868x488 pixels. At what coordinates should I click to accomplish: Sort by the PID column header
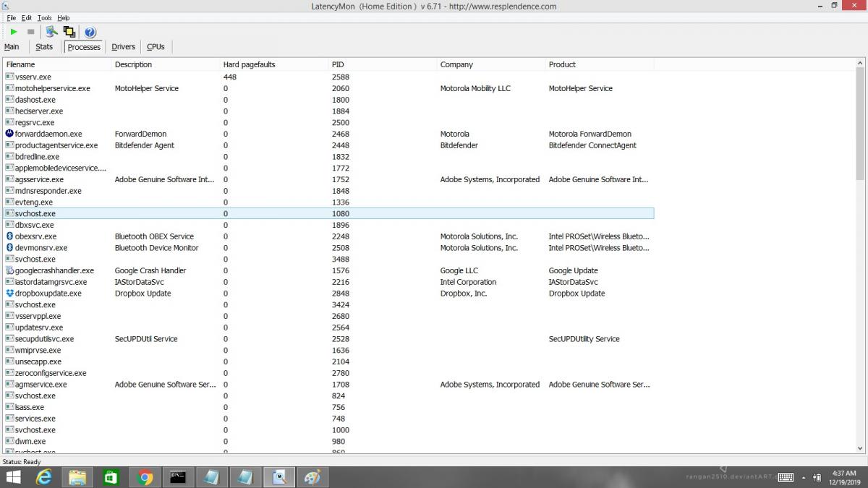[x=383, y=64]
